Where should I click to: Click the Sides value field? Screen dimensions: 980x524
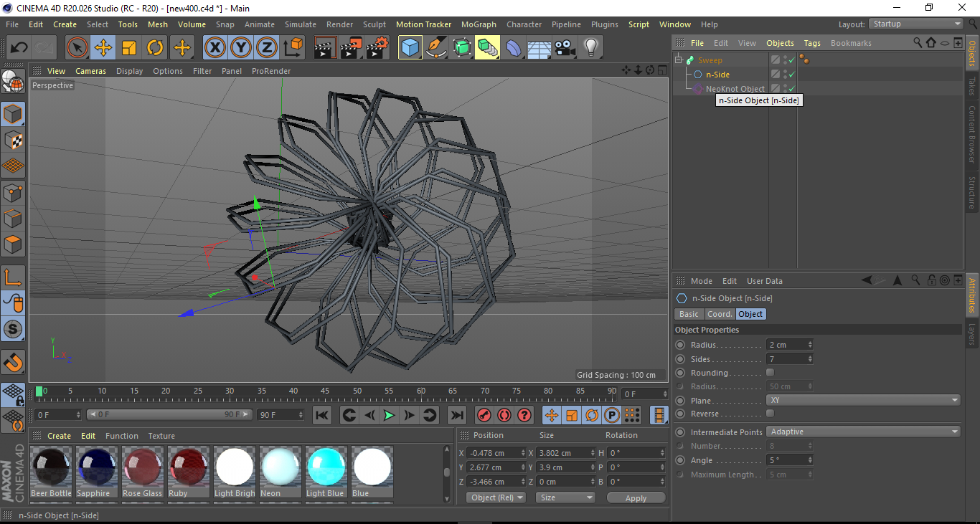[789, 359]
